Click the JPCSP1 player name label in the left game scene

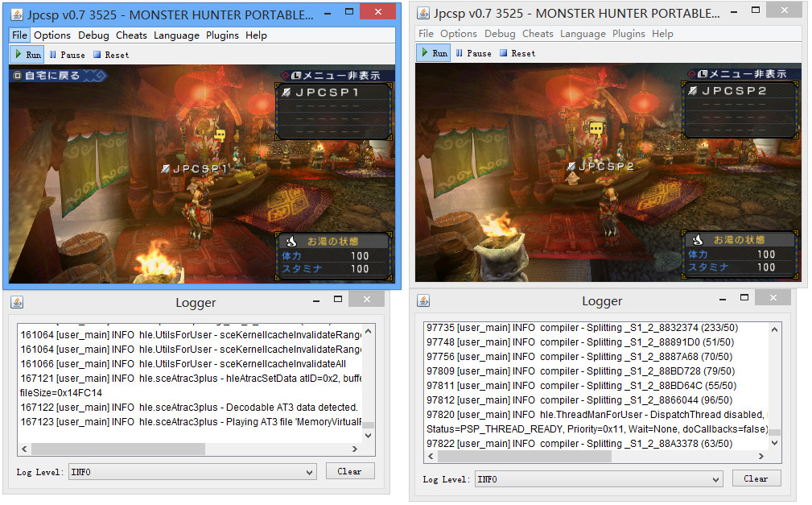click(196, 168)
